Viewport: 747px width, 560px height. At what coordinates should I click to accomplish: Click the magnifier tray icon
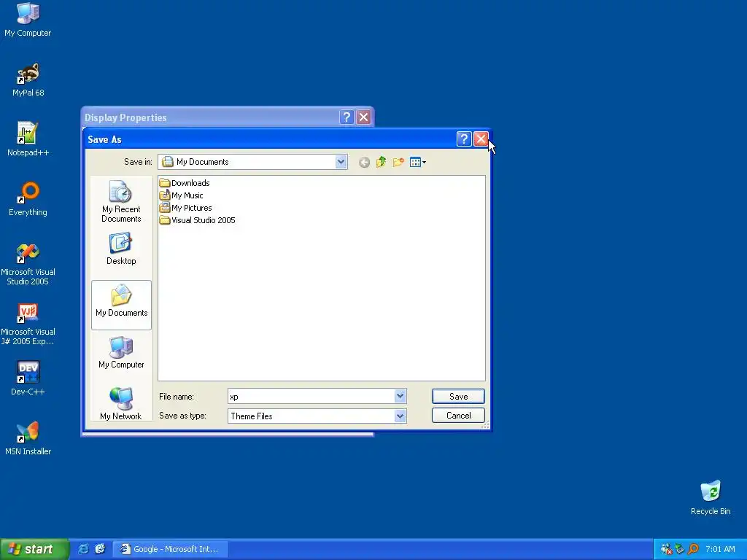[x=694, y=549]
